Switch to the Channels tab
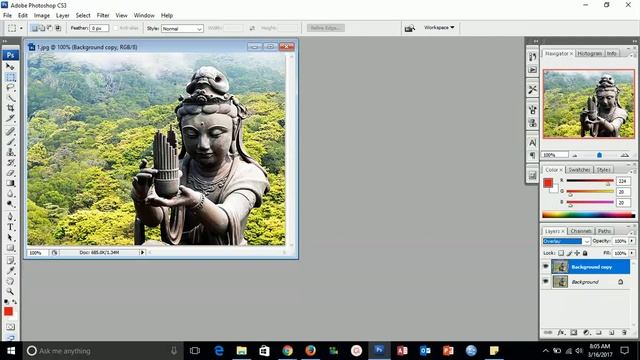Image resolution: width=640 pixels, height=360 pixels. 581,231
